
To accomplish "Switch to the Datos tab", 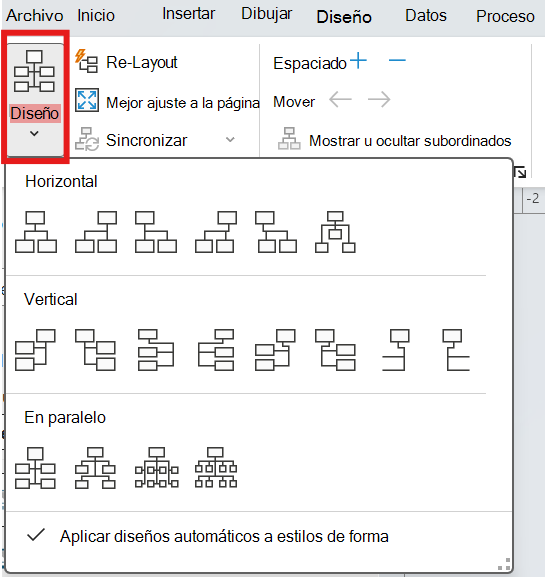I will (x=426, y=16).
